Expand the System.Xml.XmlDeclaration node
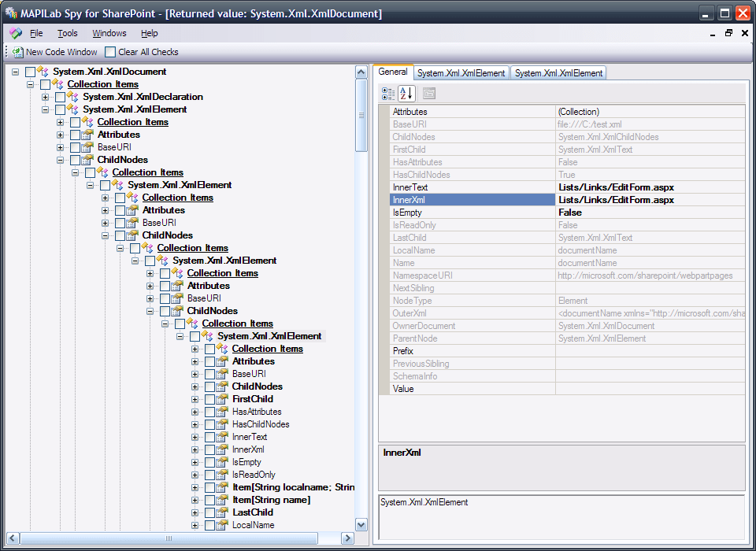Image resolution: width=756 pixels, height=551 pixels. (46, 97)
